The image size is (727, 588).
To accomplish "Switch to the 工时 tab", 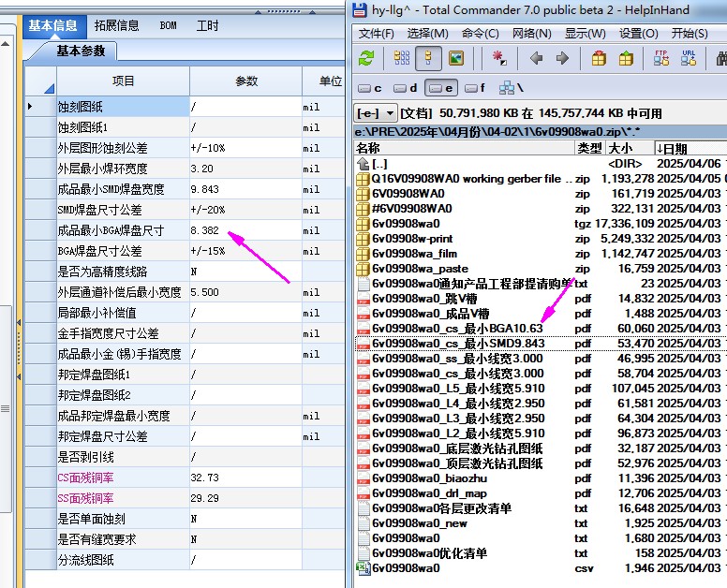I will click(207, 26).
